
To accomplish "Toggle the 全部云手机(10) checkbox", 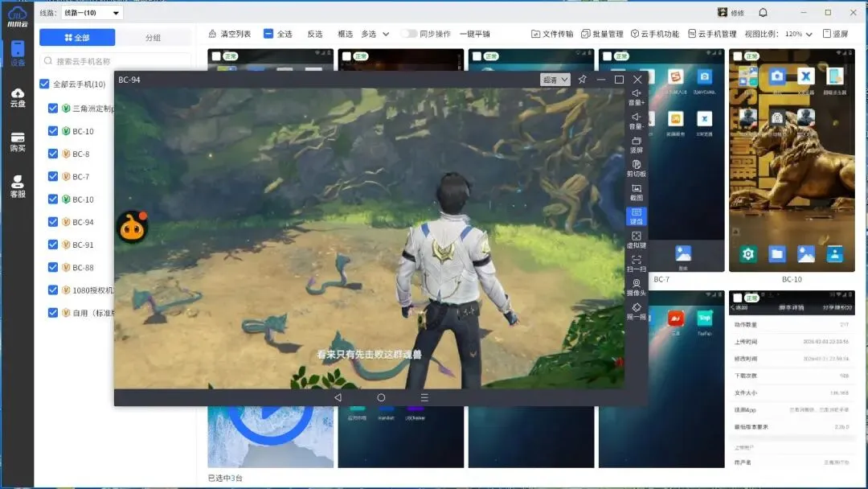I will coord(44,84).
